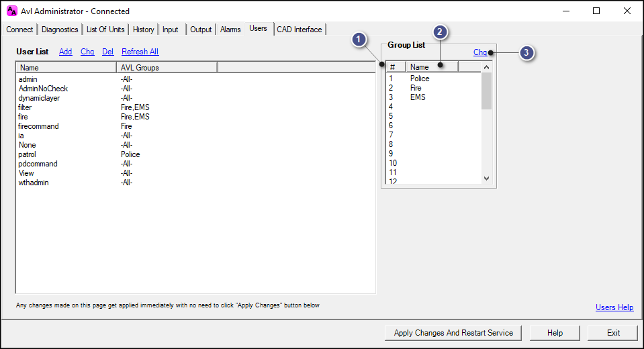Click Apply Changes And Restart Service button

click(x=453, y=333)
